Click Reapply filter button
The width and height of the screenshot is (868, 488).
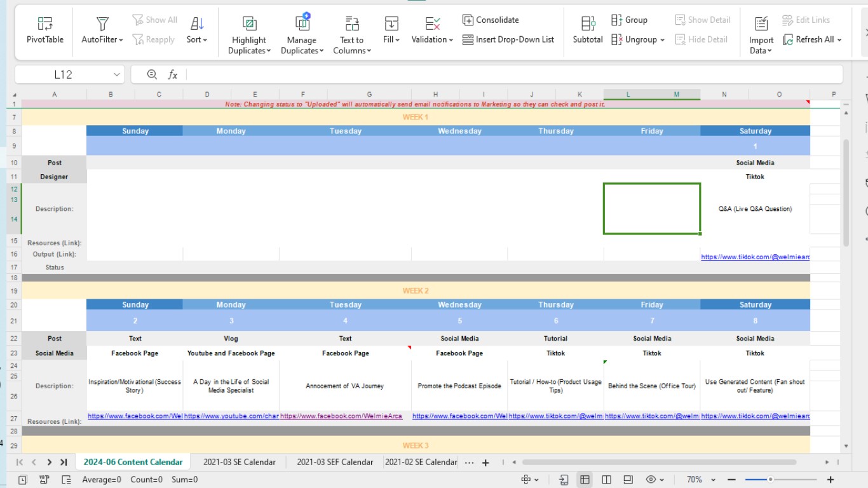click(x=153, y=39)
